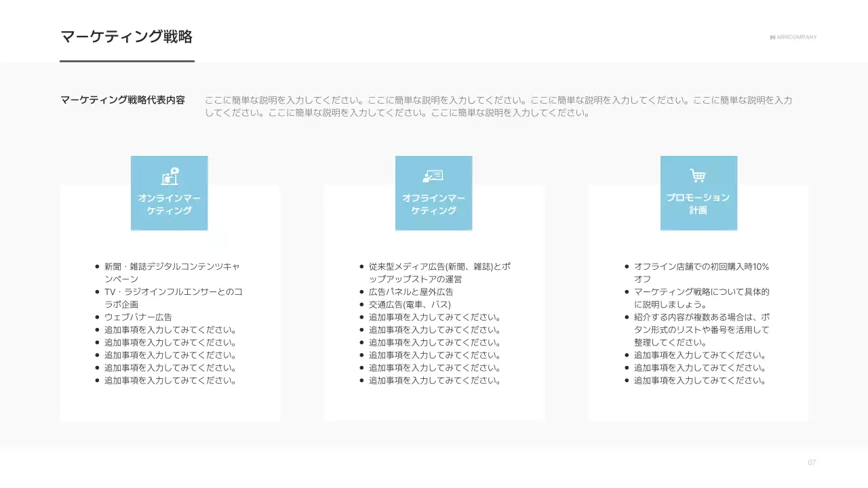
Task: Open the オフラインマーケティング blue header tile
Action: point(433,193)
